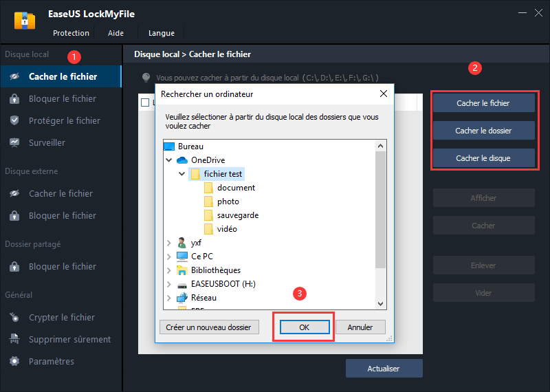This screenshot has height=392, width=550.
Task: Click the folder tree vertical scrollbar thumb
Action: [x=381, y=210]
